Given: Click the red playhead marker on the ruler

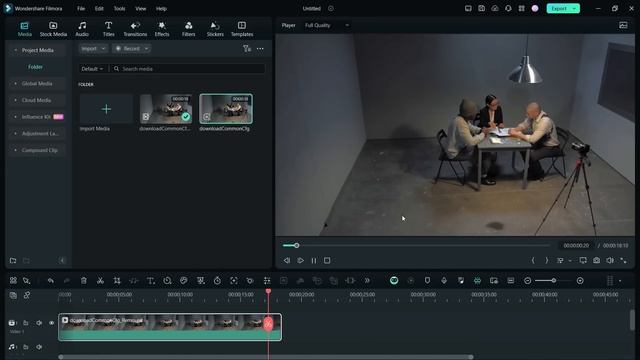Looking at the screenshot, I should coord(268,291).
